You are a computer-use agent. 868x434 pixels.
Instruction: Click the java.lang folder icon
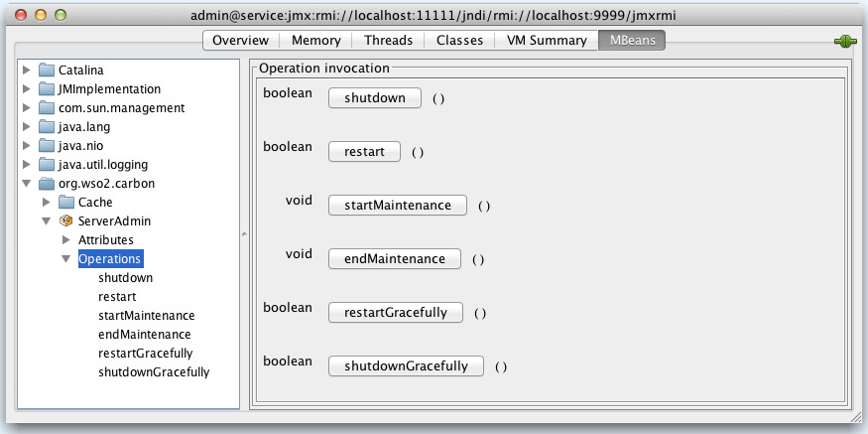pyautogui.click(x=47, y=127)
